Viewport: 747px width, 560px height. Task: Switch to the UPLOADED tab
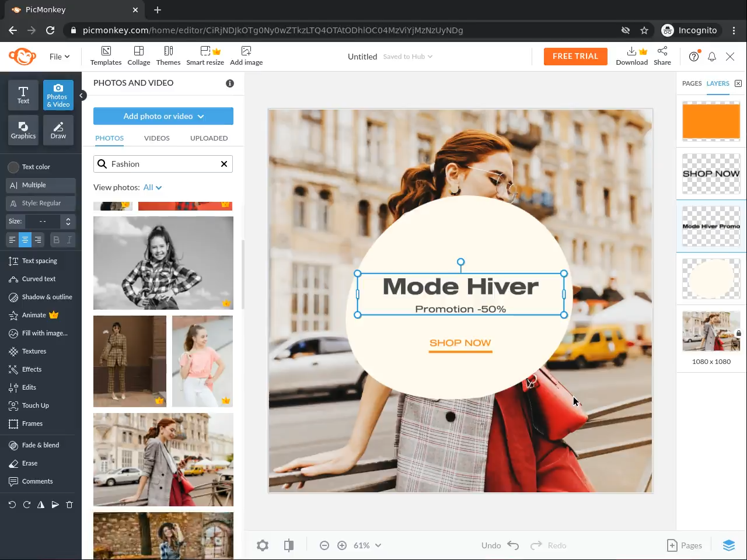[x=209, y=138]
